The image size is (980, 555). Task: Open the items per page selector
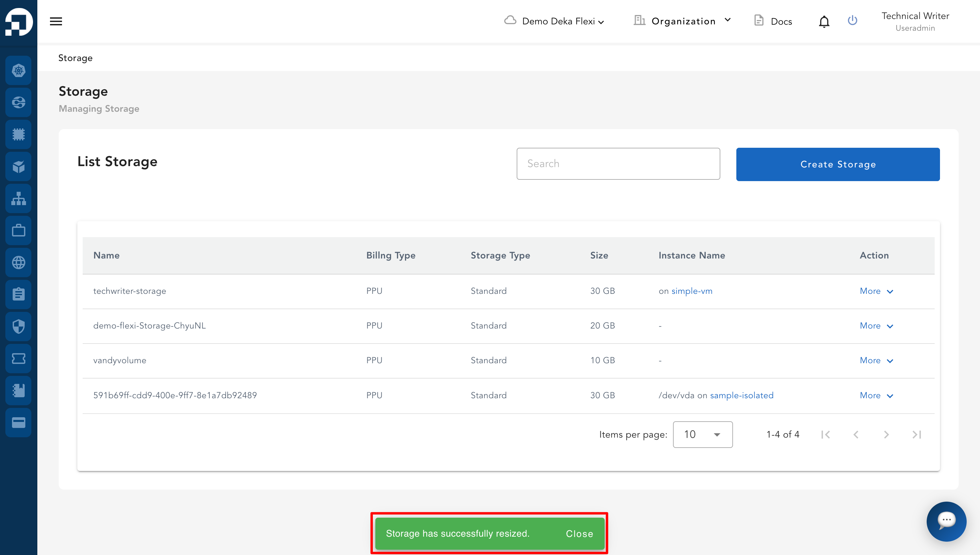pos(702,434)
